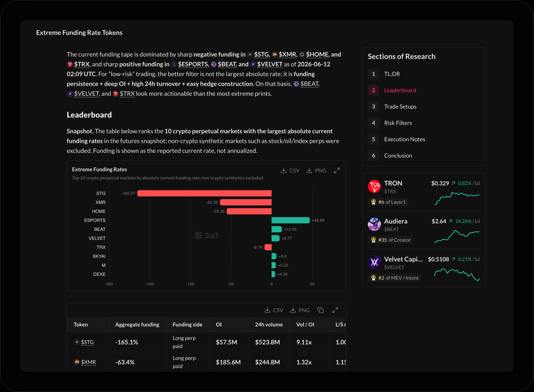
Task: Select the Leaderboard section
Action: click(424, 90)
